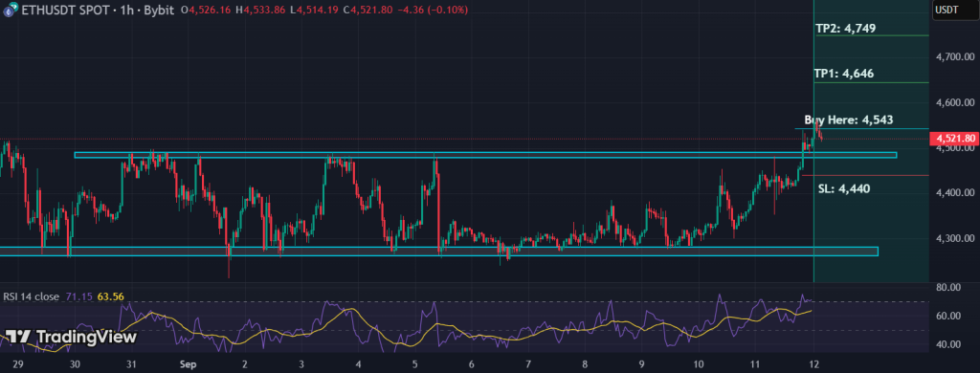The image size is (980, 373).
Task: Click date 4 on the time axis
Action: [x=358, y=363]
